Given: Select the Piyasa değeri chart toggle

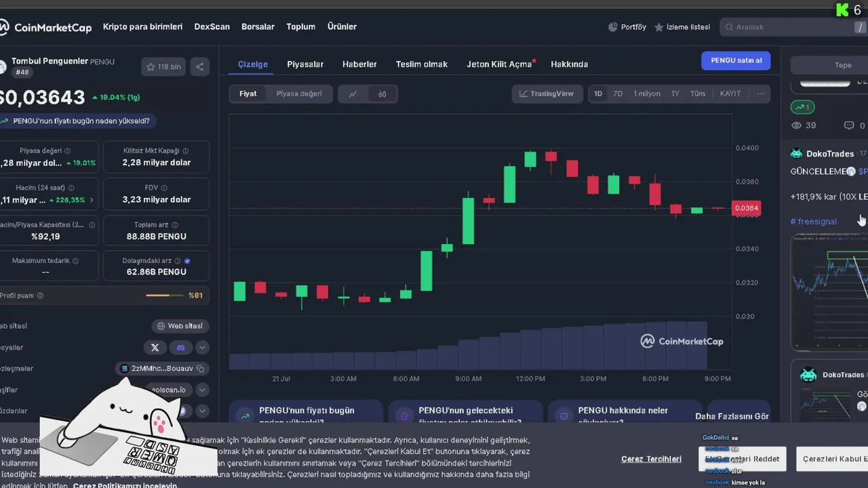Looking at the screenshot, I should pyautogui.click(x=299, y=94).
